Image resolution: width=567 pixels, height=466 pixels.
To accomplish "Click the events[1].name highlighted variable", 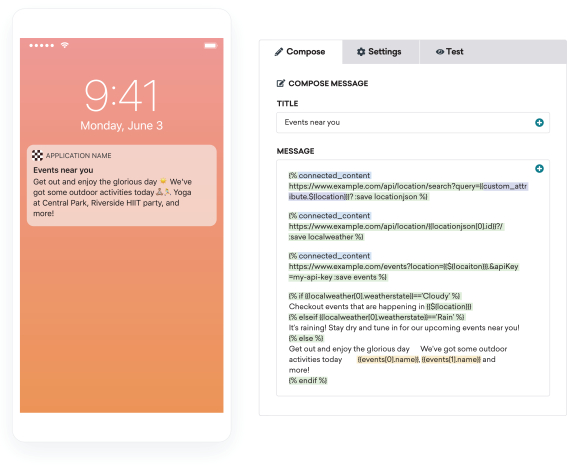I will pos(451,359).
